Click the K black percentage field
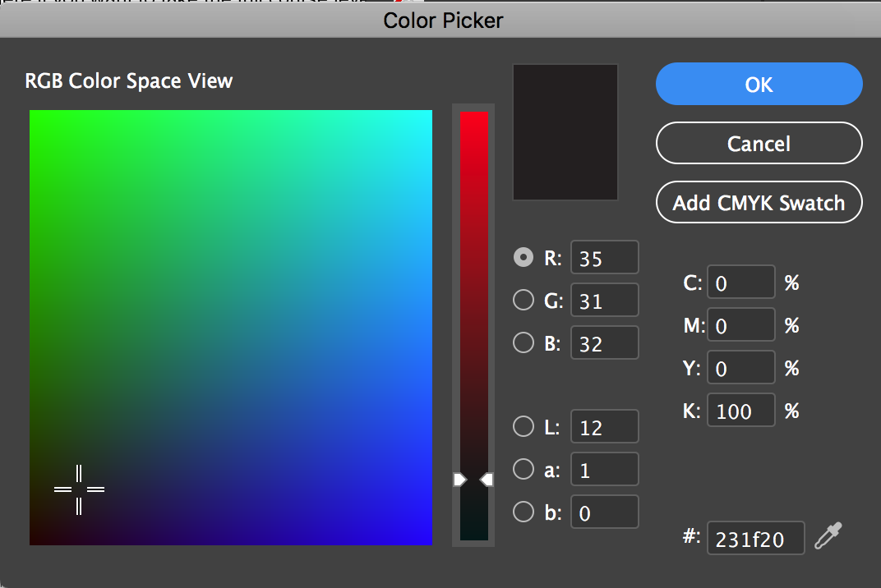Viewport: 881px width, 588px height. (x=740, y=411)
